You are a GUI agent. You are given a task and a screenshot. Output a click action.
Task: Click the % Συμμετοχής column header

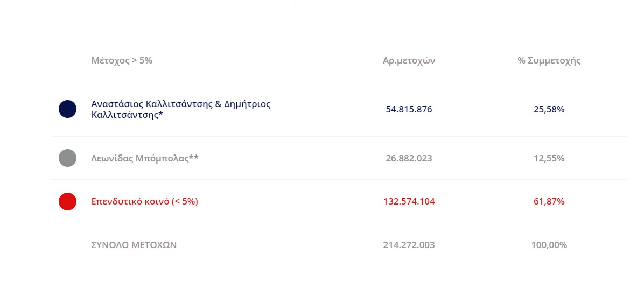pyautogui.click(x=549, y=60)
